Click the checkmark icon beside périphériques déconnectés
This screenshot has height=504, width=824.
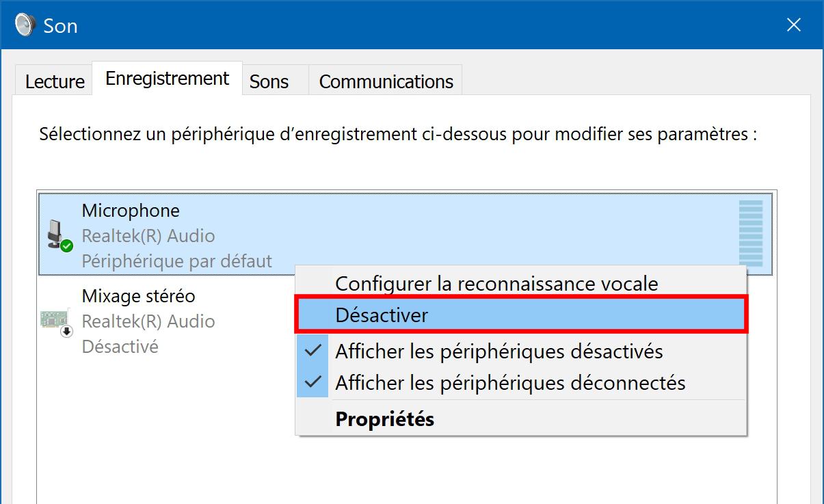(x=313, y=382)
